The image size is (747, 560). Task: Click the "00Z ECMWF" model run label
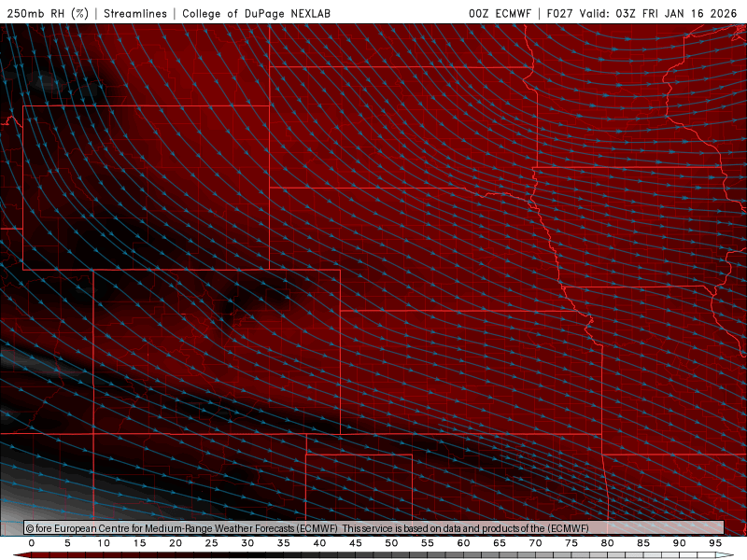[x=500, y=13]
